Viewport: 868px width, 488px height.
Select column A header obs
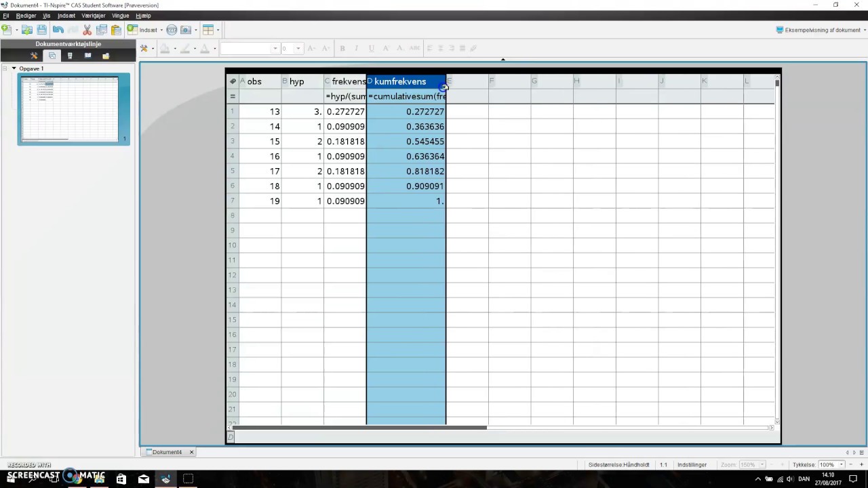click(260, 81)
